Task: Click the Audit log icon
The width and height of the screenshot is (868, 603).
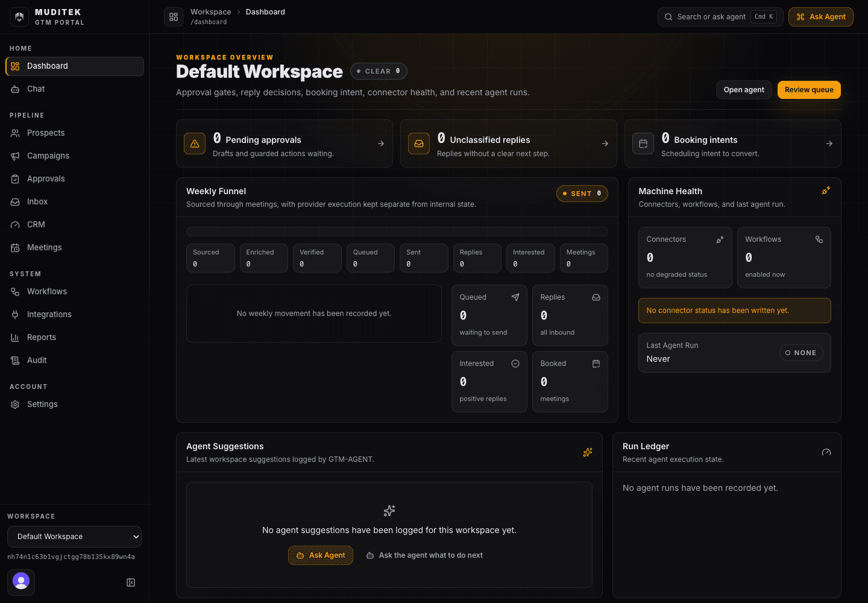Action: tap(15, 361)
